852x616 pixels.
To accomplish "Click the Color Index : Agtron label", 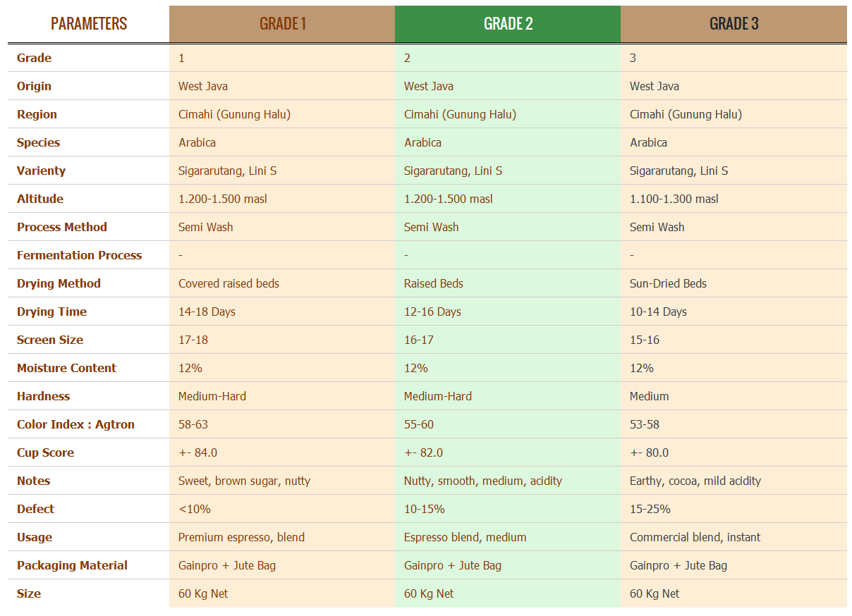I will pos(75,424).
